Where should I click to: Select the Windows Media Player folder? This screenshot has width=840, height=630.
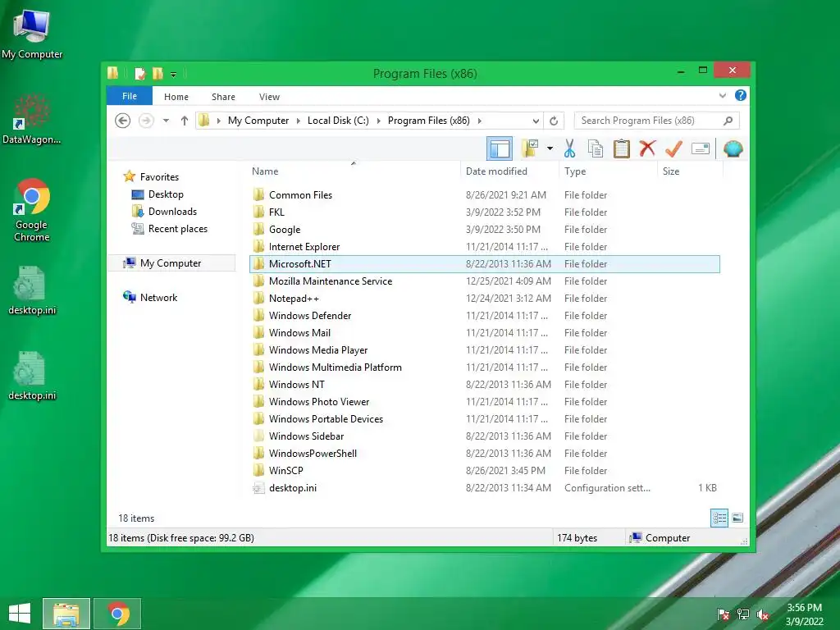tap(485, 349)
